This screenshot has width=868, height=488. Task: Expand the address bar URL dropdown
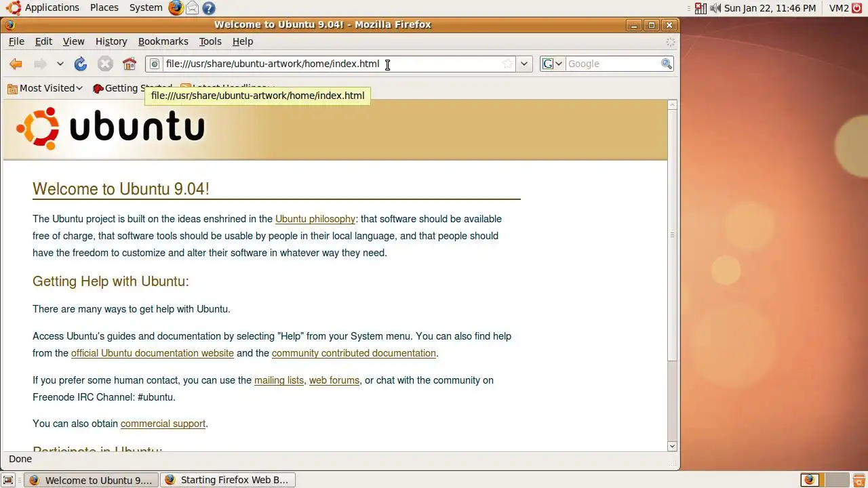[524, 64]
